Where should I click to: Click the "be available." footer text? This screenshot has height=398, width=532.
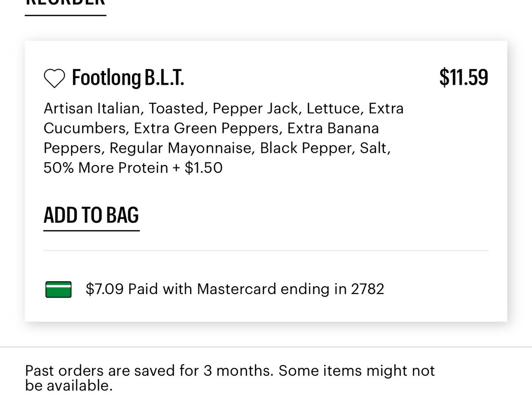pyautogui.click(x=68, y=386)
